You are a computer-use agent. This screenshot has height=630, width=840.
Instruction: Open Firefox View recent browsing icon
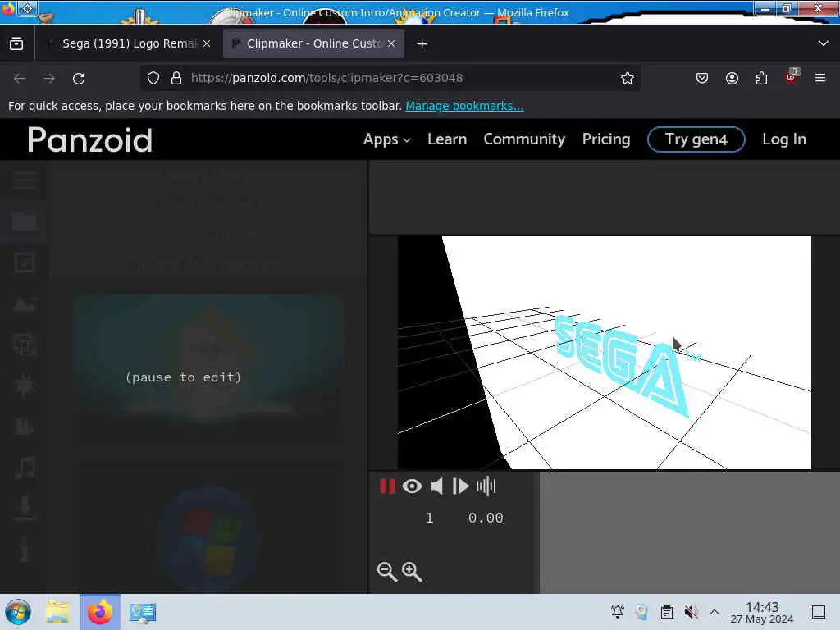[x=16, y=43]
